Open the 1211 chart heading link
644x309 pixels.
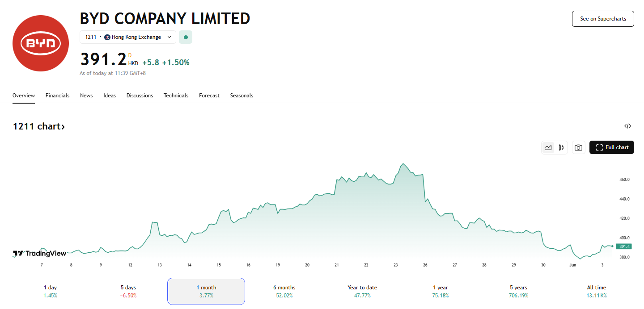tap(39, 126)
